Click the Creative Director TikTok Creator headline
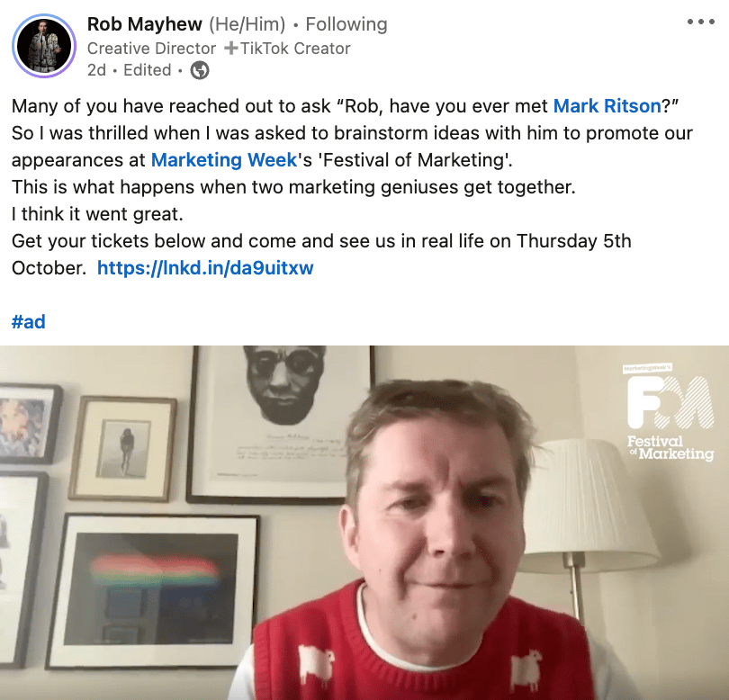Screen dimensions: 729x700 pyautogui.click(x=219, y=49)
